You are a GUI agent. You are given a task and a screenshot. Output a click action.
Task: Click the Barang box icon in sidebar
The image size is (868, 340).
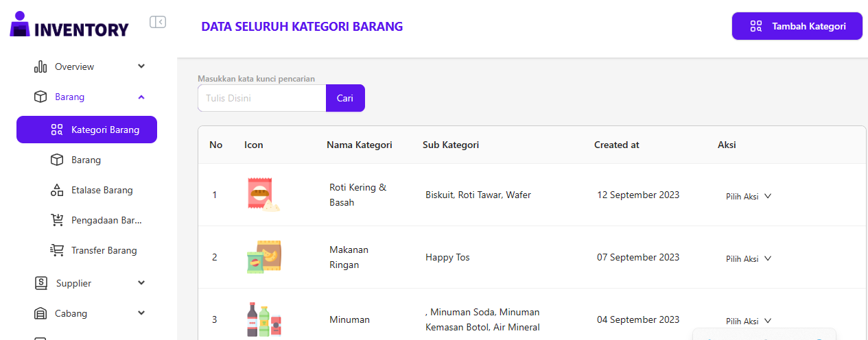[x=40, y=97]
